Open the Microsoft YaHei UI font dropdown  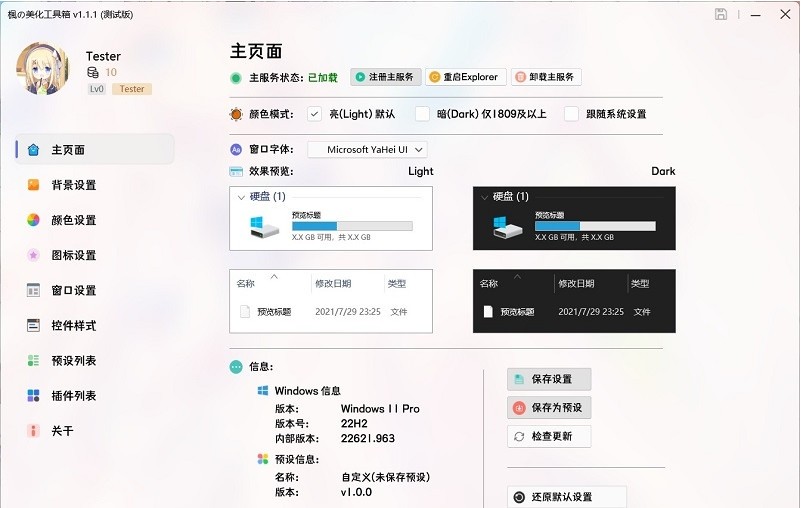coord(367,149)
